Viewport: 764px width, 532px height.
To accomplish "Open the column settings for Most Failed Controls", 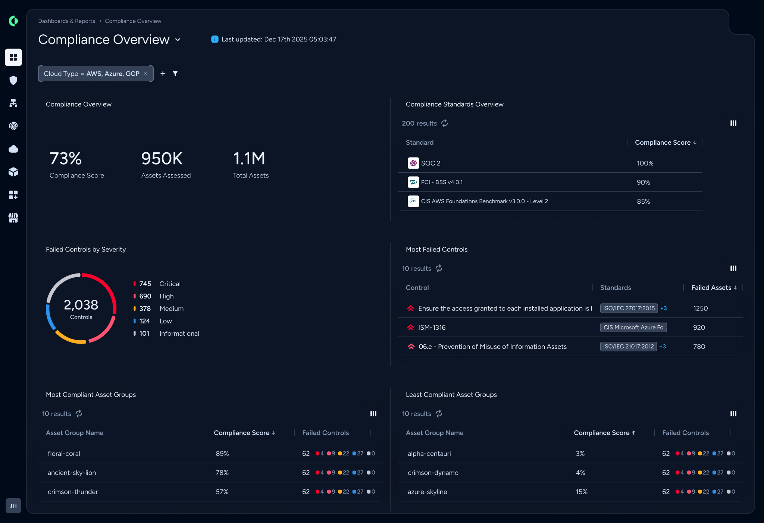I will click(x=733, y=268).
